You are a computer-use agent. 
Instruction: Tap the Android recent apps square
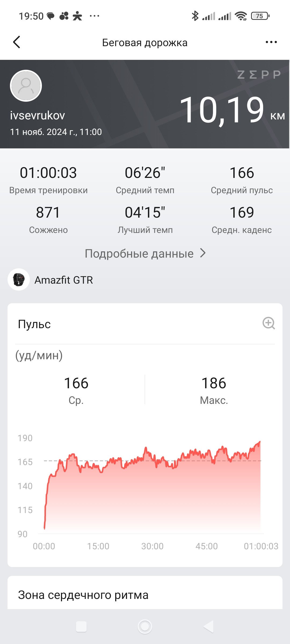pos(81,627)
